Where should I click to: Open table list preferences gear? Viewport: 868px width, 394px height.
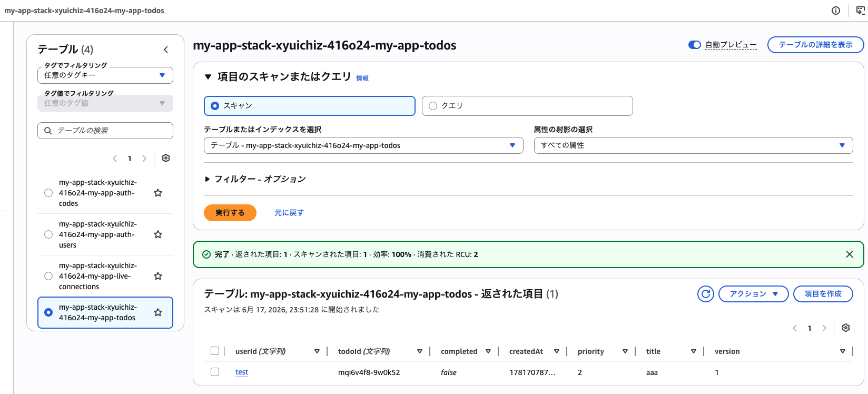tap(166, 158)
